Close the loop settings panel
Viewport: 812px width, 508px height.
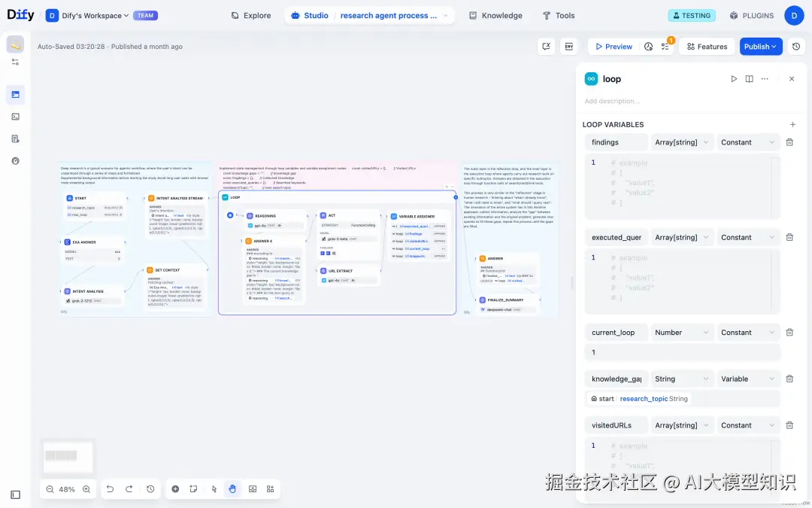click(x=791, y=79)
